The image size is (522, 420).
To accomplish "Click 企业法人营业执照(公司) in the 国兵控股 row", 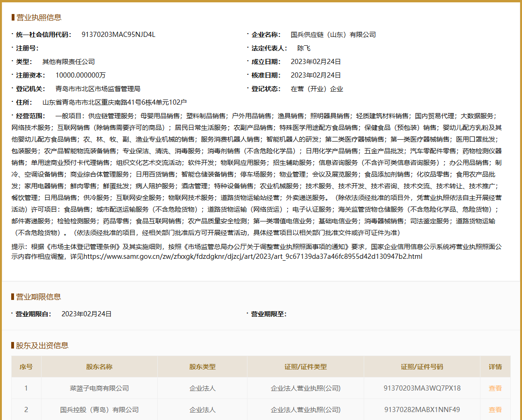I will click(306, 410).
